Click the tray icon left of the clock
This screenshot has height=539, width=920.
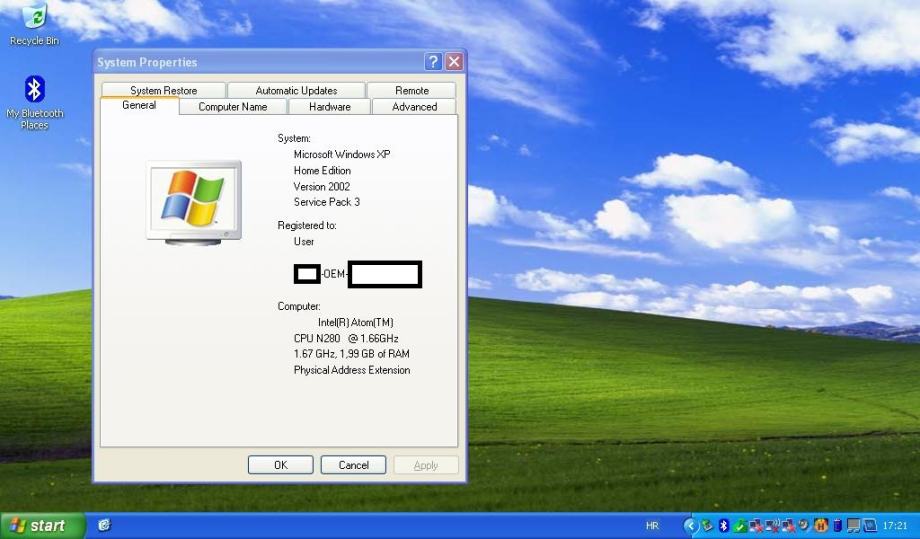click(x=870, y=526)
